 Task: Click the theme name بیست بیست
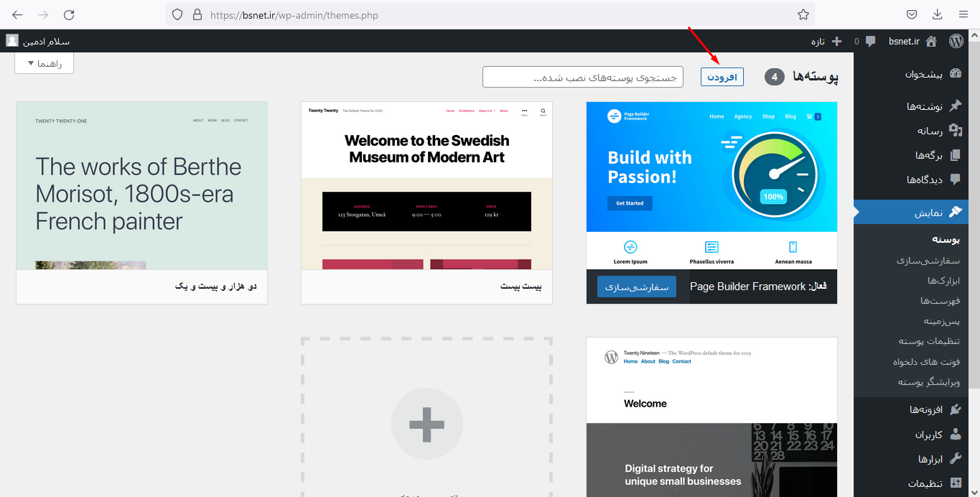click(x=521, y=286)
